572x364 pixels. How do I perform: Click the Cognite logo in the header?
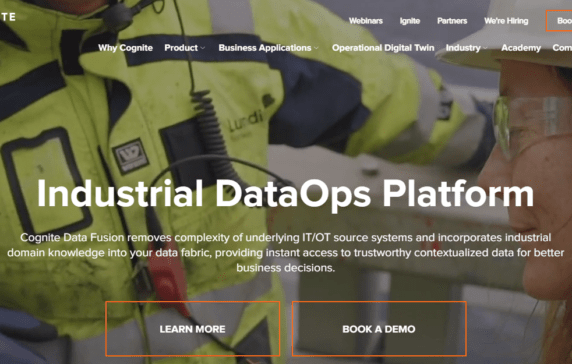(8, 17)
